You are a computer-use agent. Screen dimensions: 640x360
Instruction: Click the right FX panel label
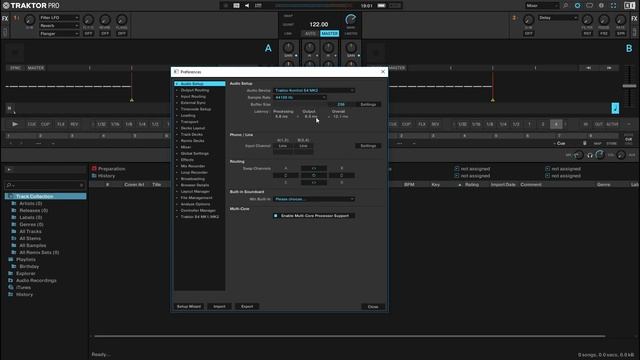pyautogui.click(x=634, y=18)
